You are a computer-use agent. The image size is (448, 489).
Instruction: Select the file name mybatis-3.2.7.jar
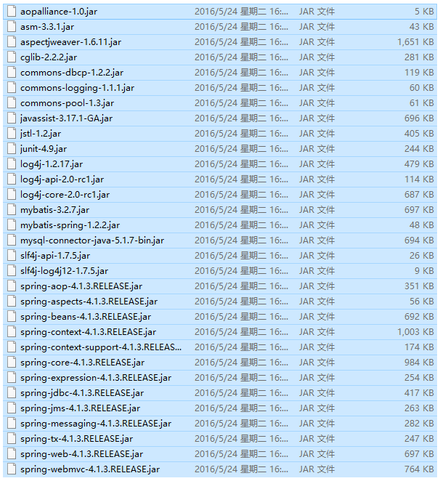(55, 211)
